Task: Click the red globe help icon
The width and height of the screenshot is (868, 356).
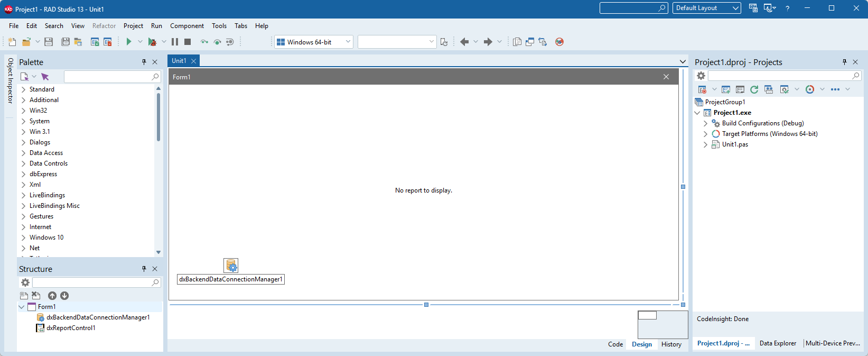Action: pos(559,42)
